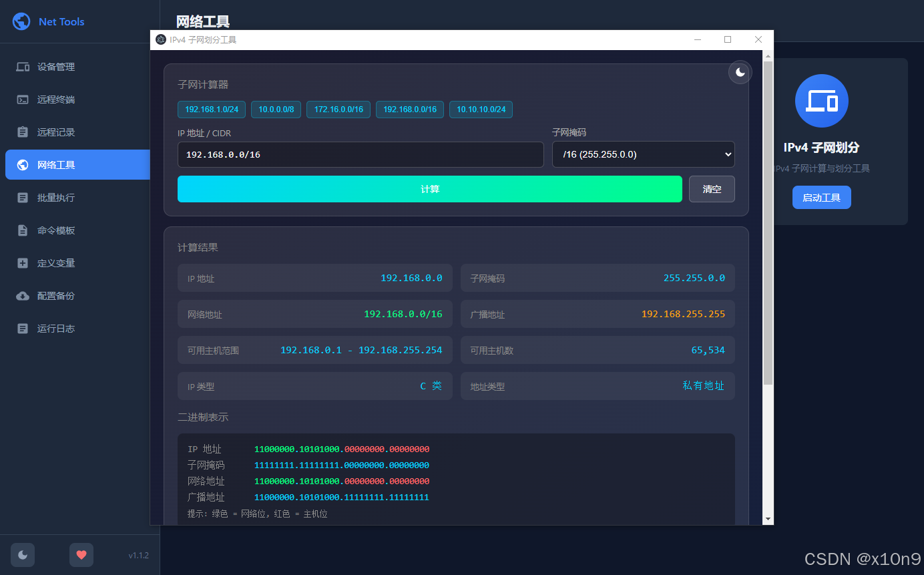924x575 pixels.
Task: Click the 远程记录 clipboard icon
Action: point(23,132)
